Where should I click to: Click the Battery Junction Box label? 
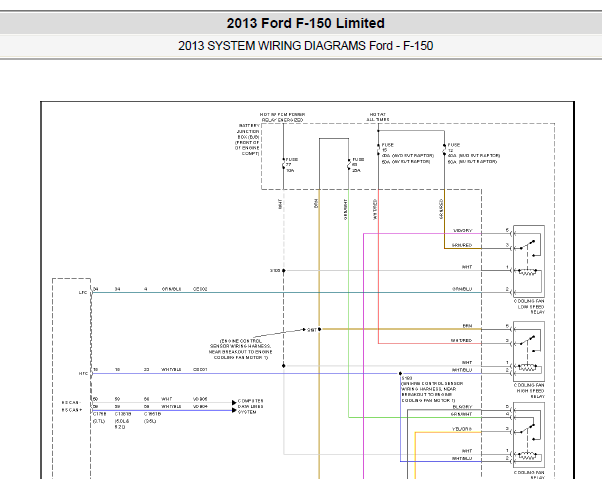point(248,139)
